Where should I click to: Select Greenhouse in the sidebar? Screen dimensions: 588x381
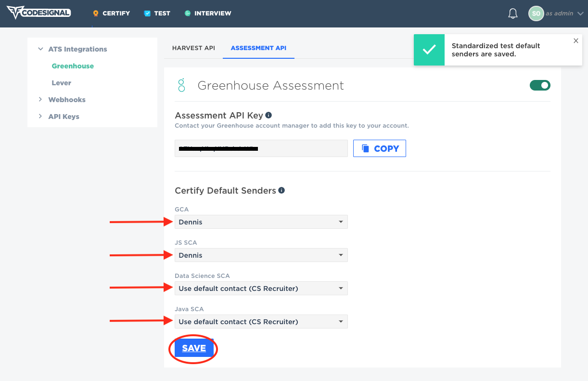pos(73,66)
